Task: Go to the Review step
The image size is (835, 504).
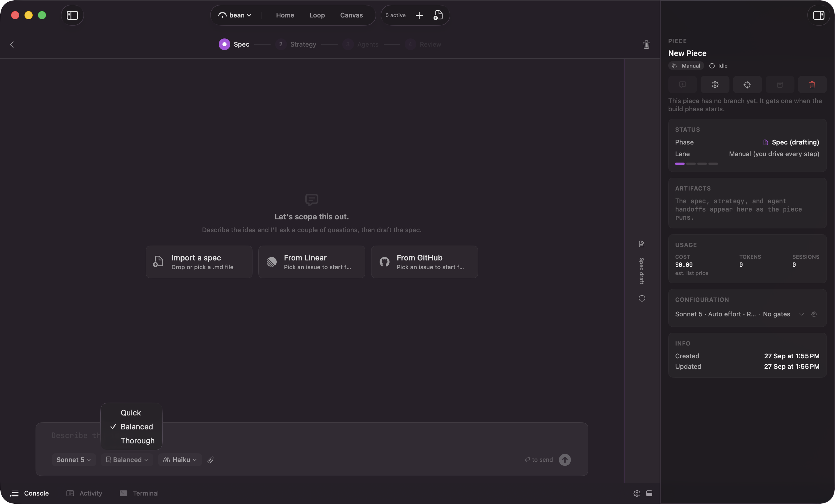Action: 423,44
